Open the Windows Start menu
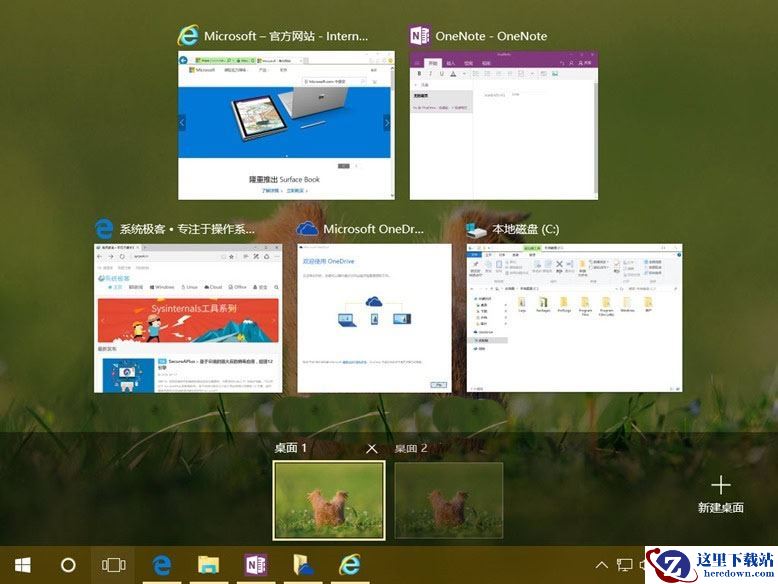778x584 pixels. [x=23, y=565]
